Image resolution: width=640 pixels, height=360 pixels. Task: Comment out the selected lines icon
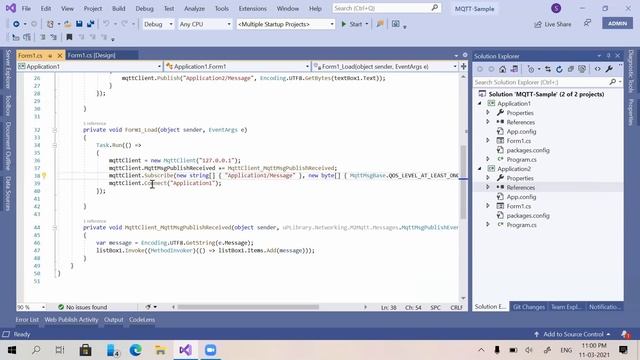tap(42, 38)
